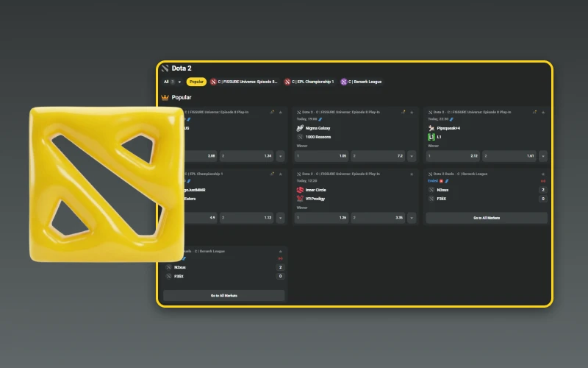This screenshot has height=368, width=588.
Task: Click the Nigma Galaxy team logo
Action: click(300, 128)
